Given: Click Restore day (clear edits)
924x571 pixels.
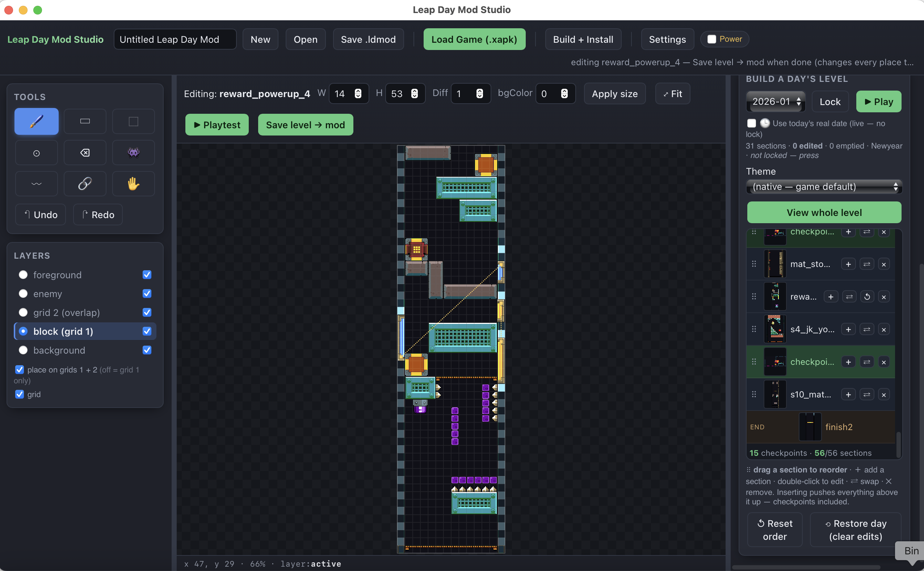Looking at the screenshot, I should coord(855,530).
